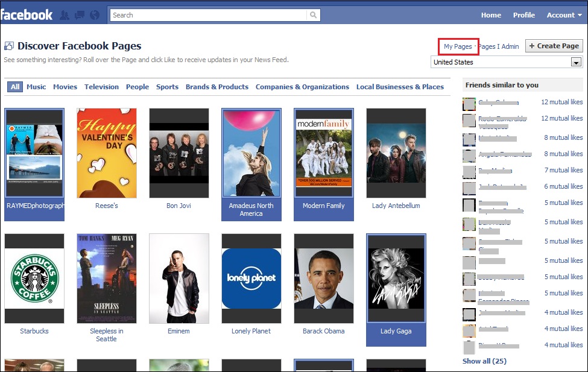Expand the Account dropdown menu
The width and height of the screenshot is (588, 372).
[x=564, y=15]
